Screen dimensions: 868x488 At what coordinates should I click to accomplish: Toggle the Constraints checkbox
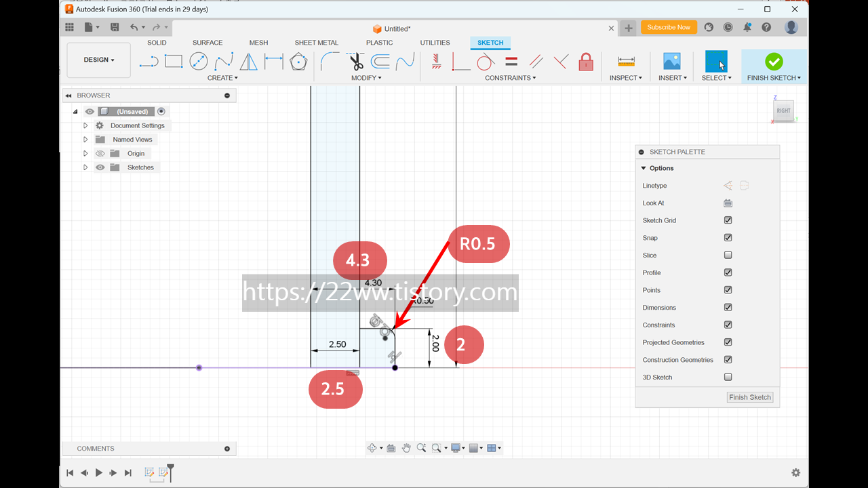728,325
